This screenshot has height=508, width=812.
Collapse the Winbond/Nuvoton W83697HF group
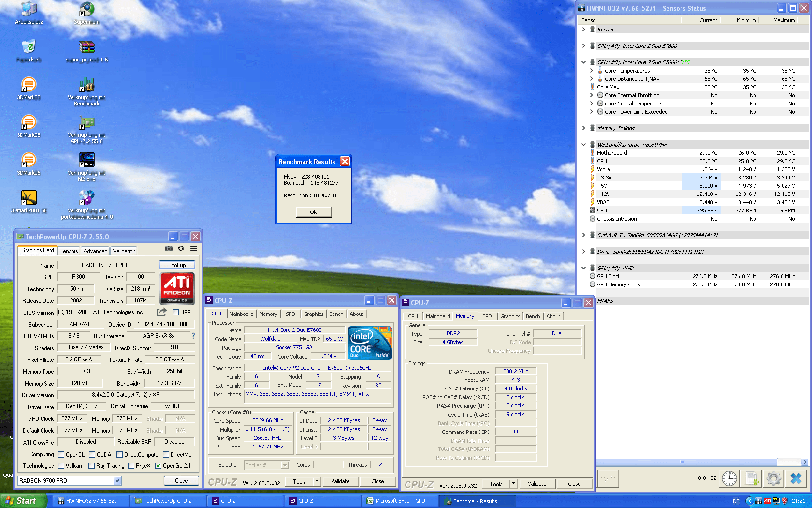pyautogui.click(x=583, y=145)
